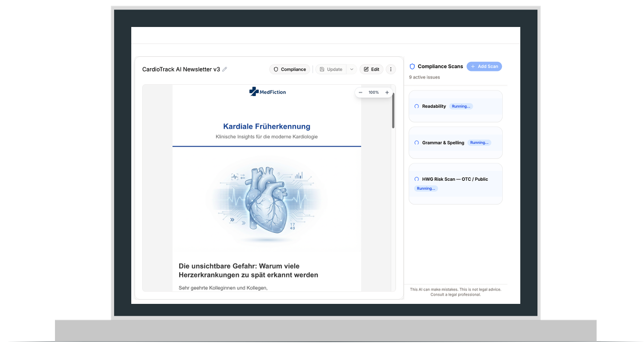
Task: Click the Compliance Scans shield icon
Action: tap(412, 67)
